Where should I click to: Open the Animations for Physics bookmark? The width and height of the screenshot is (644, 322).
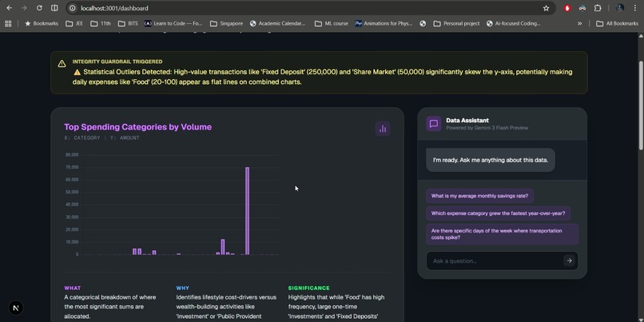click(384, 23)
